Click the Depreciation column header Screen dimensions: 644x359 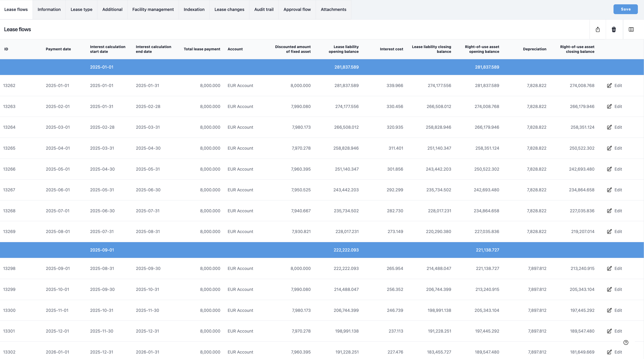[x=535, y=49]
